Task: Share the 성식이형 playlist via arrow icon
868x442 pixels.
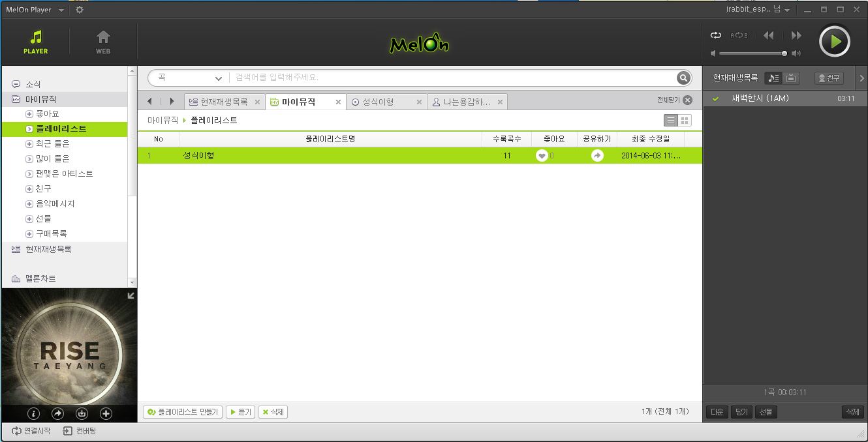Action: pos(597,156)
